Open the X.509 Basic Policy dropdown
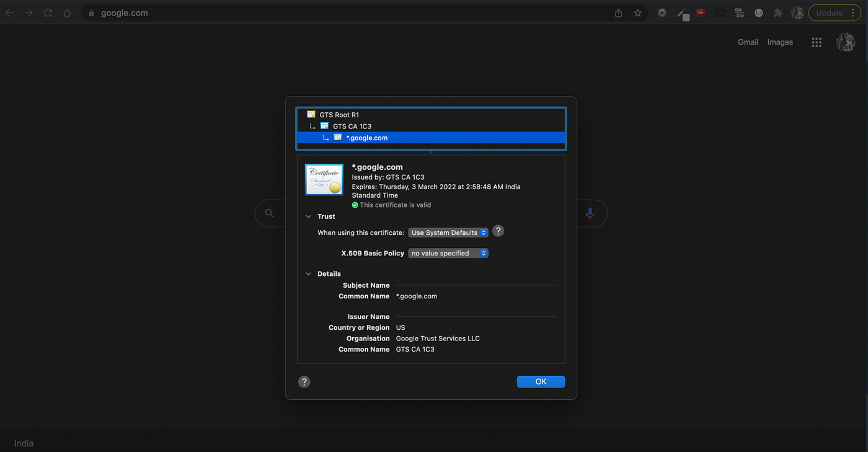 point(448,253)
